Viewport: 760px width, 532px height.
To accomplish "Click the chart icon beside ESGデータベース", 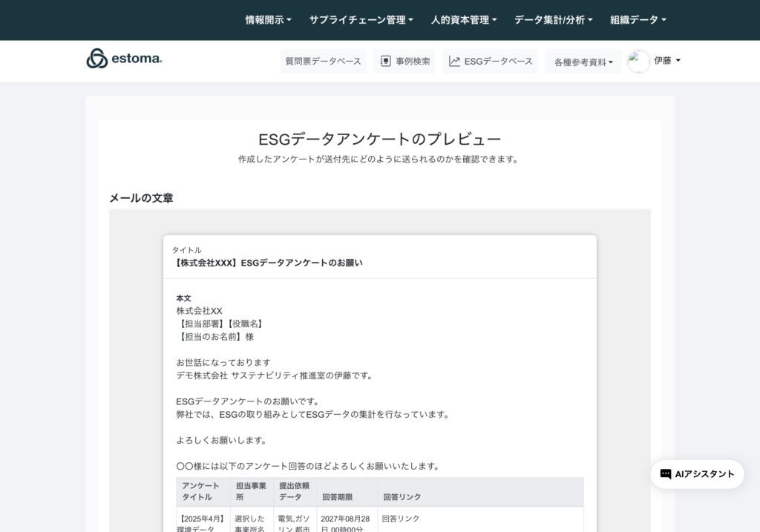I will 454,62.
